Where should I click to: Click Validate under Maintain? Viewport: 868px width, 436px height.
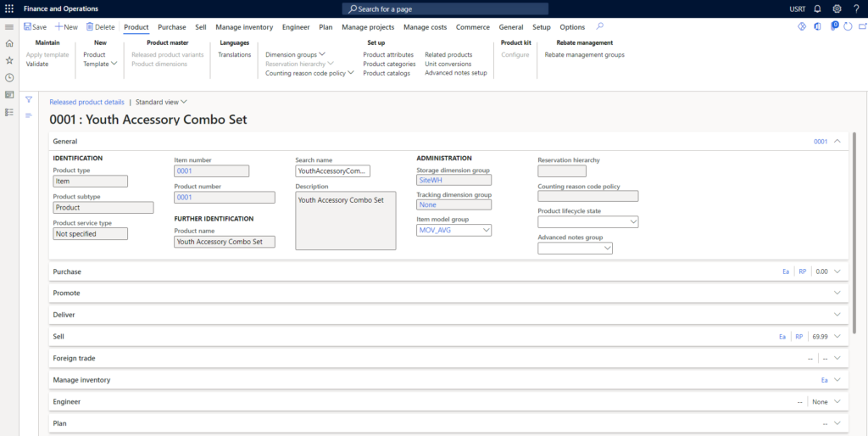pyautogui.click(x=37, y=64)
